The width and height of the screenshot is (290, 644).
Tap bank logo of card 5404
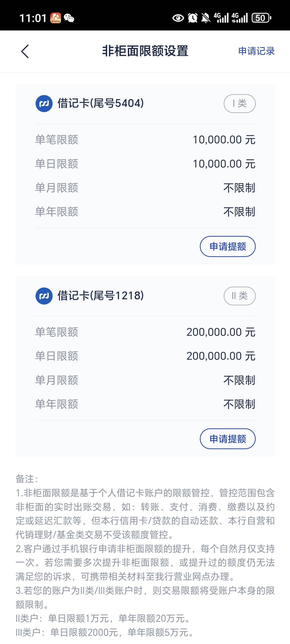[x=44, y=103]
